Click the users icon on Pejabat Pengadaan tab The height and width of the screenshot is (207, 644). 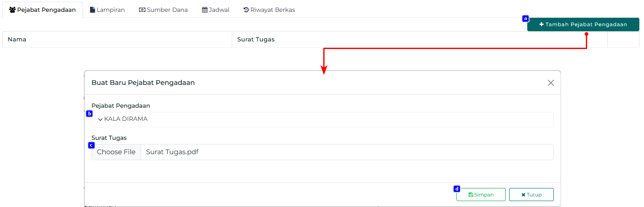click(x=12, y=10)
